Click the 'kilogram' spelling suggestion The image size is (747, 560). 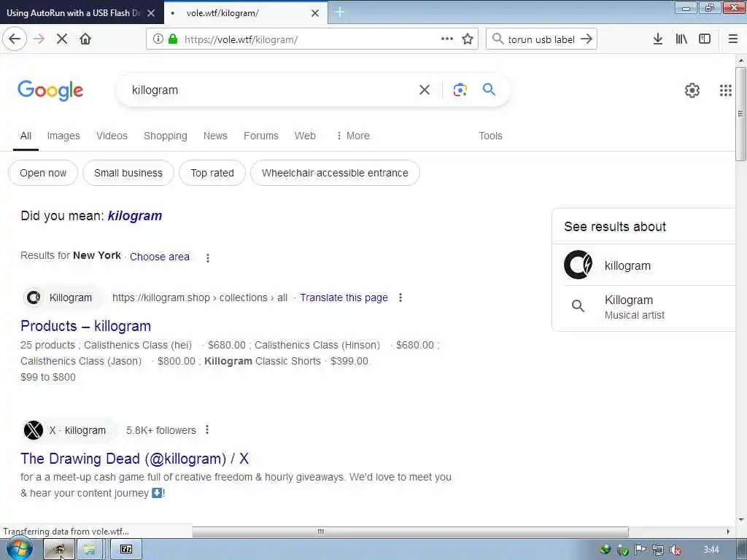click(135, 216)
